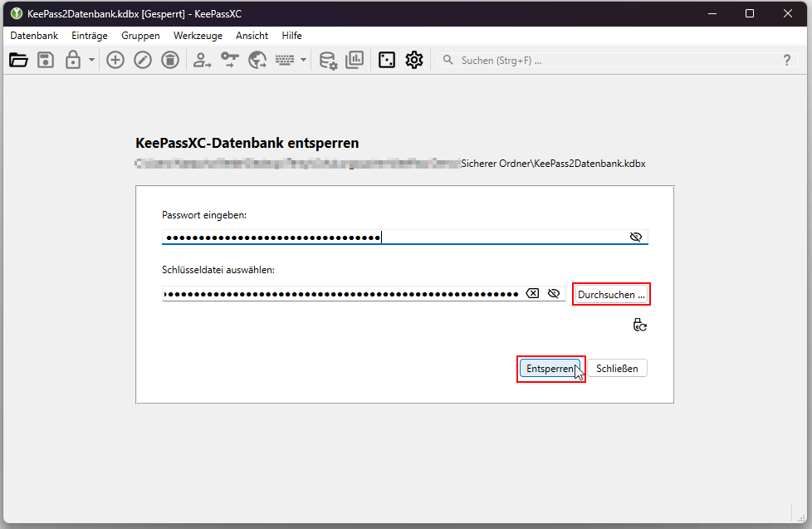Focus the Suchen search field
Viewport: 812px width, 529px height.
pos(616,60)
